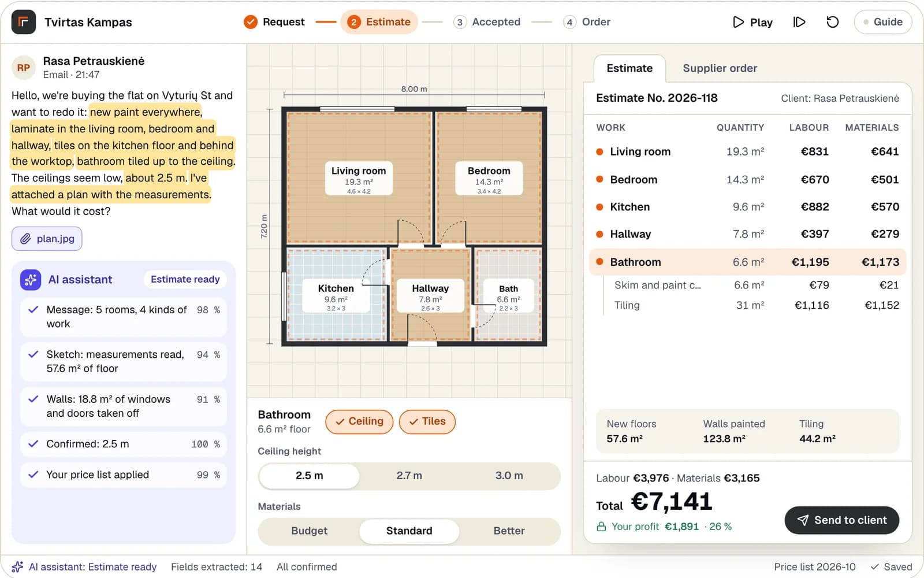924x578 pixels.
Task: Choose Budget materials
Action: (309, 531)
